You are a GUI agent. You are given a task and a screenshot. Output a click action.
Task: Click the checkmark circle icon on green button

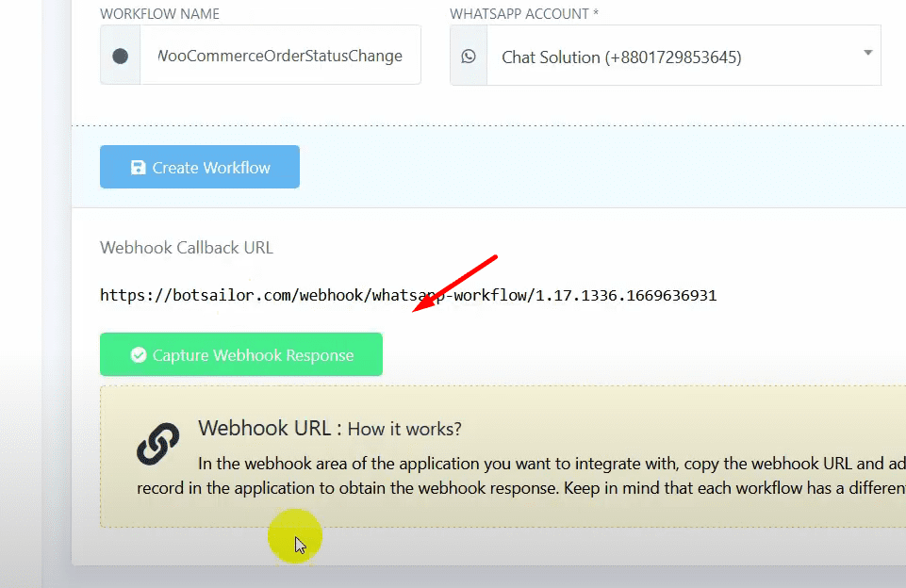(139, 355)
